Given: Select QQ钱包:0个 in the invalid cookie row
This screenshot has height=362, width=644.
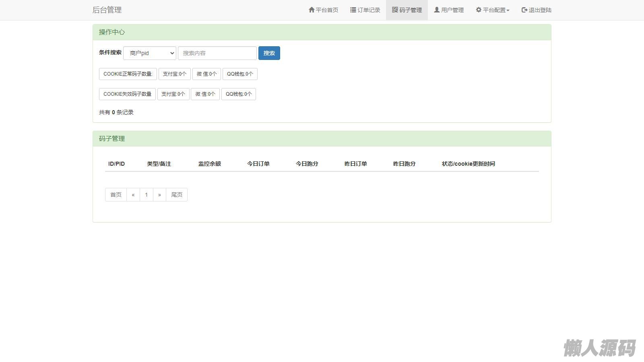Looking at the screenshot, I should [239, 94].
